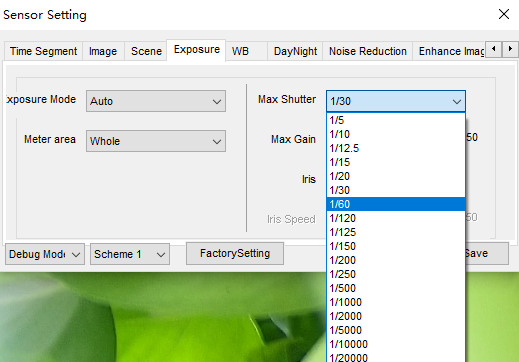519x362 pixels.
Task: Open the Scheme 1 dropdown
Action: (130, 254)
